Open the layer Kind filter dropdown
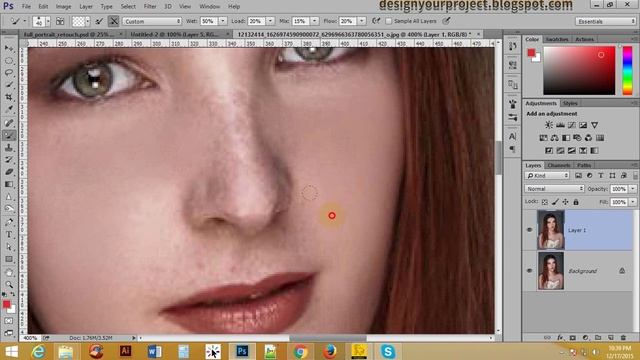The width and height of the screenshot is (640, 360). click(x=547, y=176)
